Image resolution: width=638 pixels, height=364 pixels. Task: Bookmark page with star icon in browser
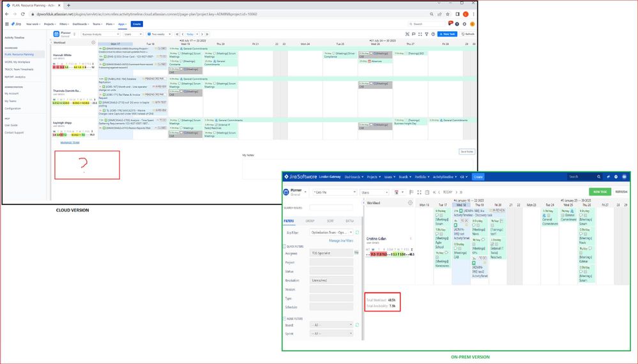(448, 14)
